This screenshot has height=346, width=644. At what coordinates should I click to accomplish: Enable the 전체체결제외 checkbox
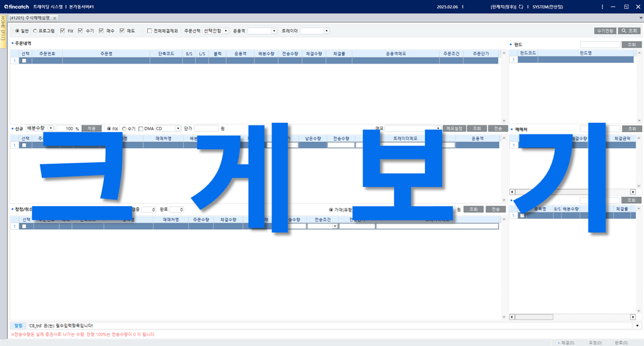coord(149,31)
